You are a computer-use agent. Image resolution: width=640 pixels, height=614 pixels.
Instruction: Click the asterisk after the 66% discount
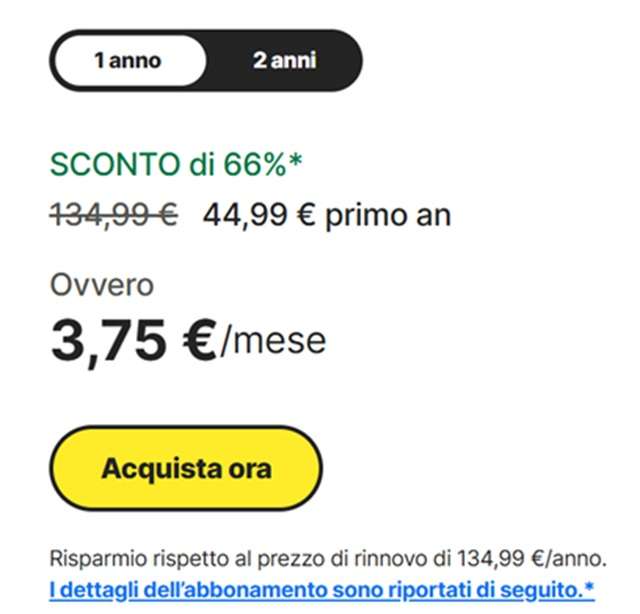(x=295, y=160)
